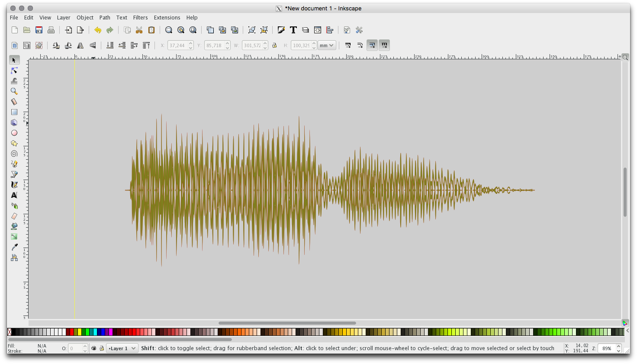
Task: Toggle the current layer lock icon
Action: tap(102, 348)
